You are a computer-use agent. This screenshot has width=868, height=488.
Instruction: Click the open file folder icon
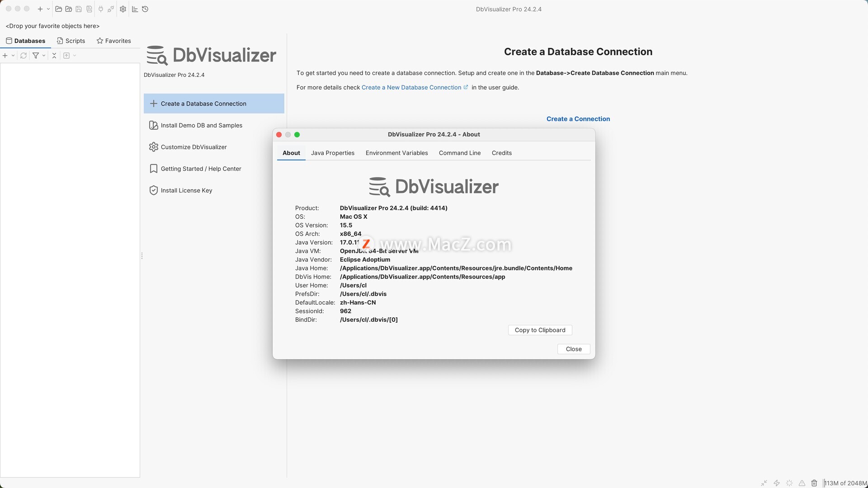point(59,9)
